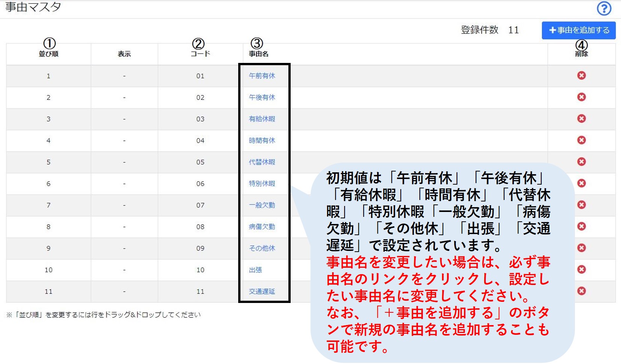
Task: Delete the 代替休暇 row
Action: pyautogui.click(x=581, y=162)
